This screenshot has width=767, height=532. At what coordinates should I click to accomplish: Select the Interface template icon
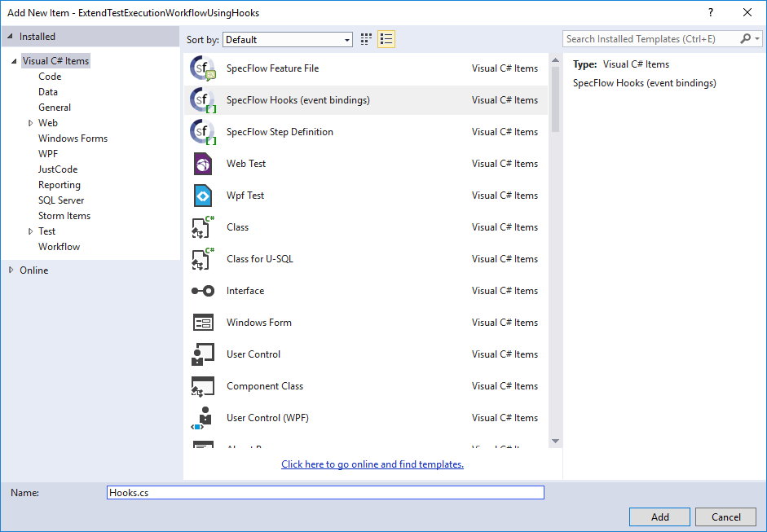point(203,290)
